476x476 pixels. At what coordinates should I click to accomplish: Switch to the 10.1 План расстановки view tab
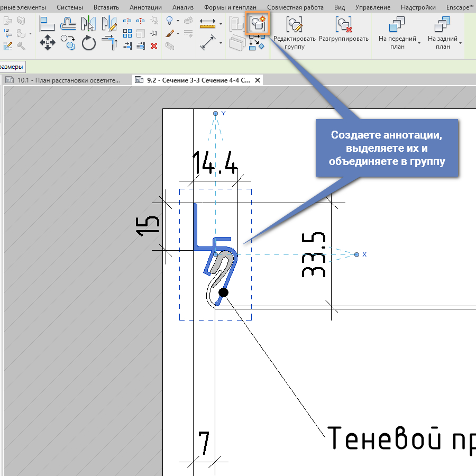68,80
